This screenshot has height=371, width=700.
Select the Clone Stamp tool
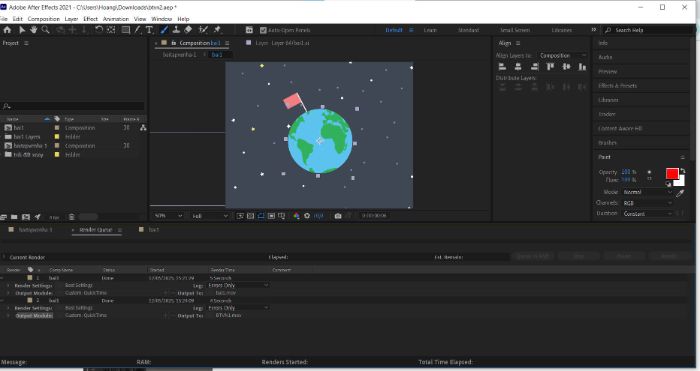(x=176, y=30)
